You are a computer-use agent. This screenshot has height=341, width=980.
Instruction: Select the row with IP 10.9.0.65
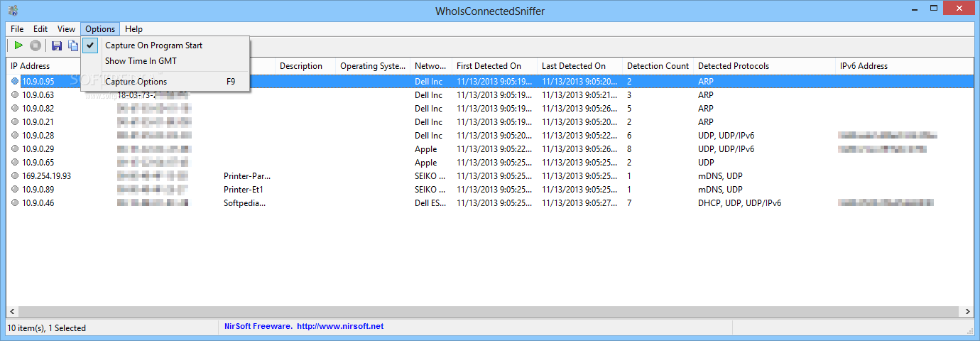pos(490,163)
